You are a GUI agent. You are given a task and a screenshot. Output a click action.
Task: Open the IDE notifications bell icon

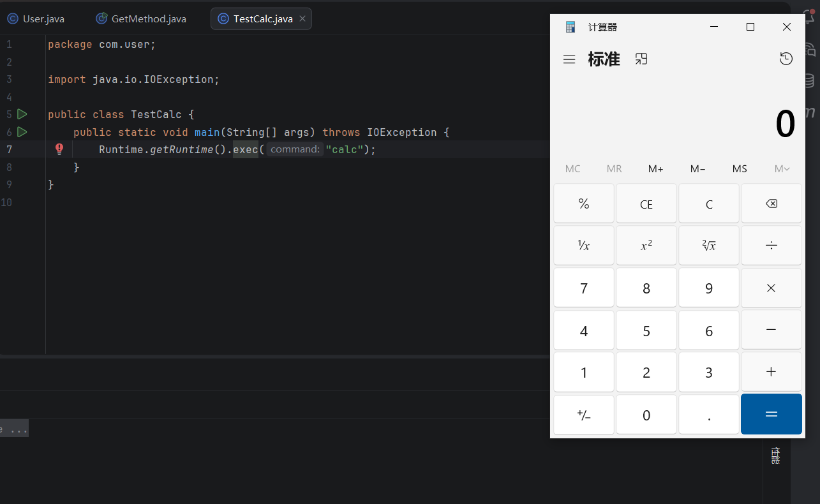pyautogui.click(x=809, y=17)
